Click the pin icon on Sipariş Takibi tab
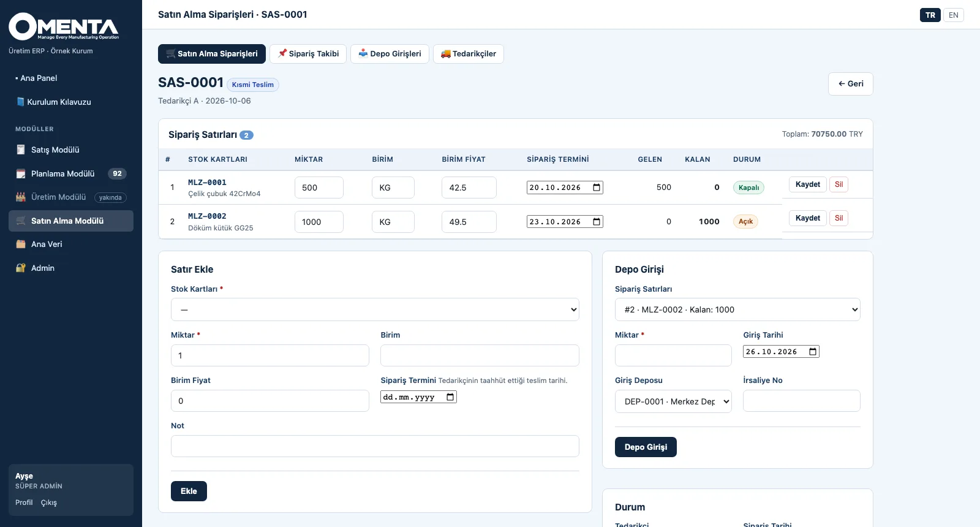 click(282, 53)
